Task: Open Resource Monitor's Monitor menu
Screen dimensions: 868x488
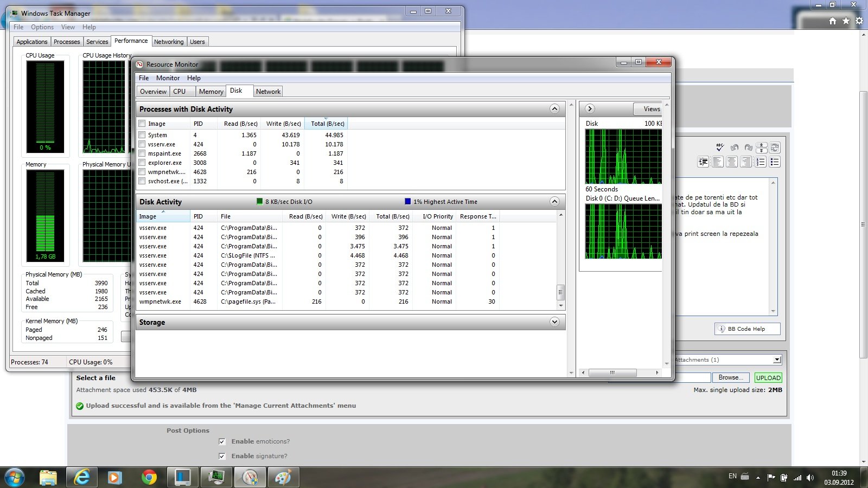Action: (x=168, y=78)
